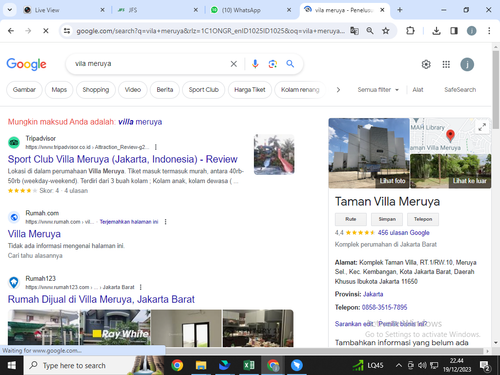Click the translate page icon
Image resolution: width=500 pixels, height=375 pixels.
pos(354,31)
